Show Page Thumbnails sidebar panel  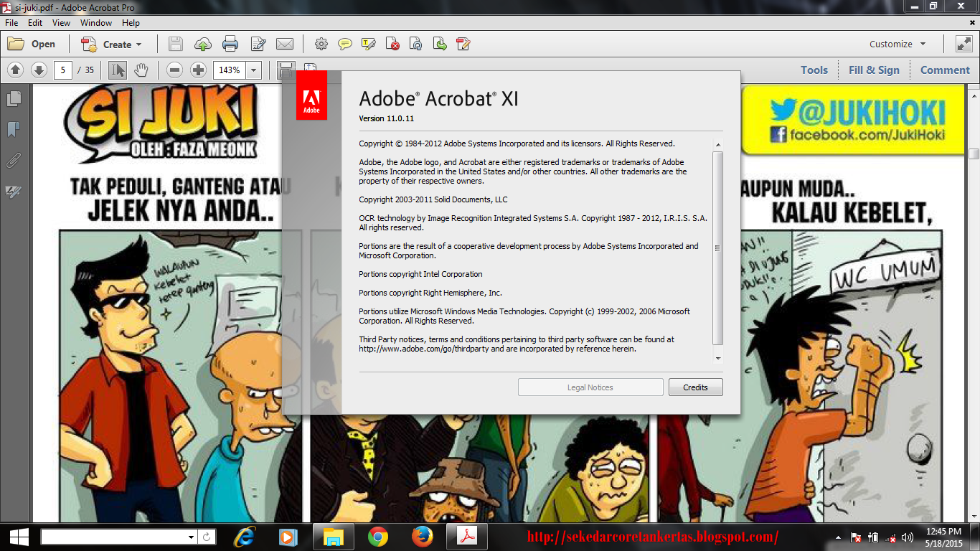click(13, 99)
